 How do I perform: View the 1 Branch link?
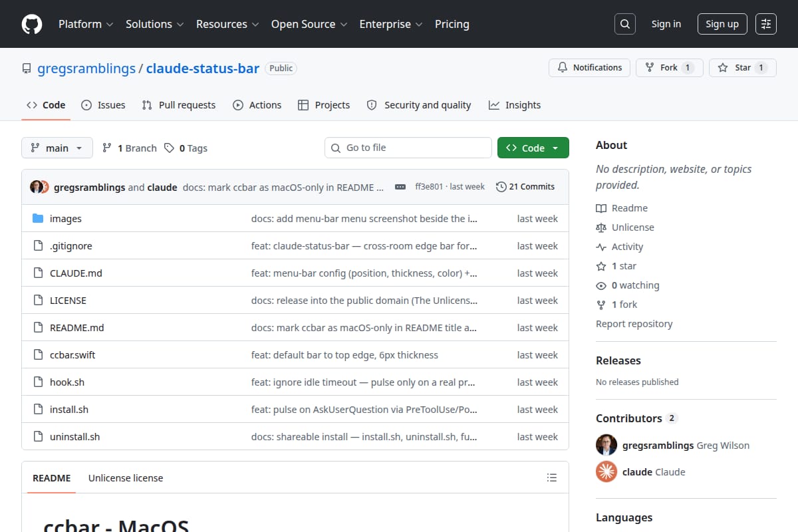[x=130, y=148]
